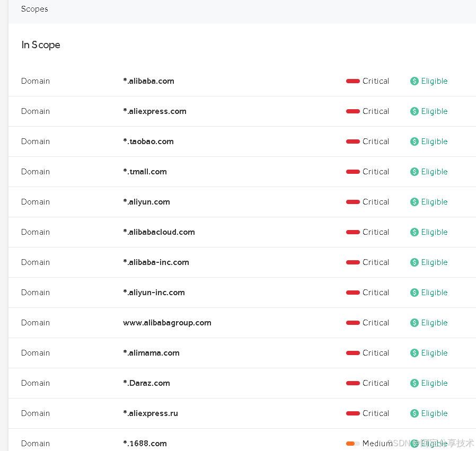
Task: Click Eligible label for *.taobao.com
Action: tap(434, 142)
